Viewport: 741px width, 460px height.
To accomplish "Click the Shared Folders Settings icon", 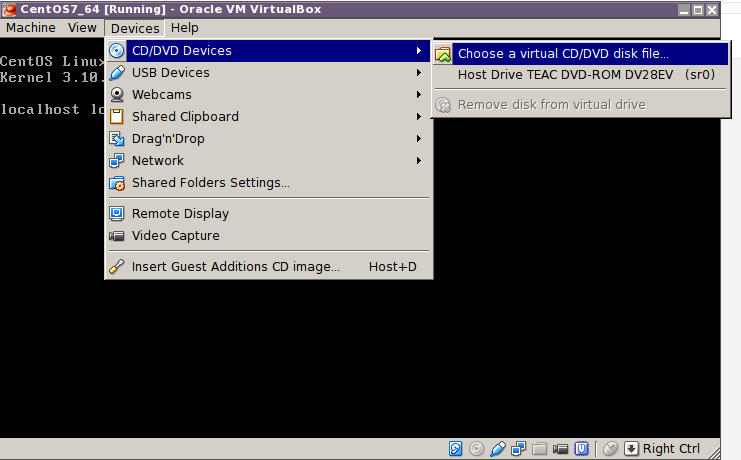I will 117,183.
